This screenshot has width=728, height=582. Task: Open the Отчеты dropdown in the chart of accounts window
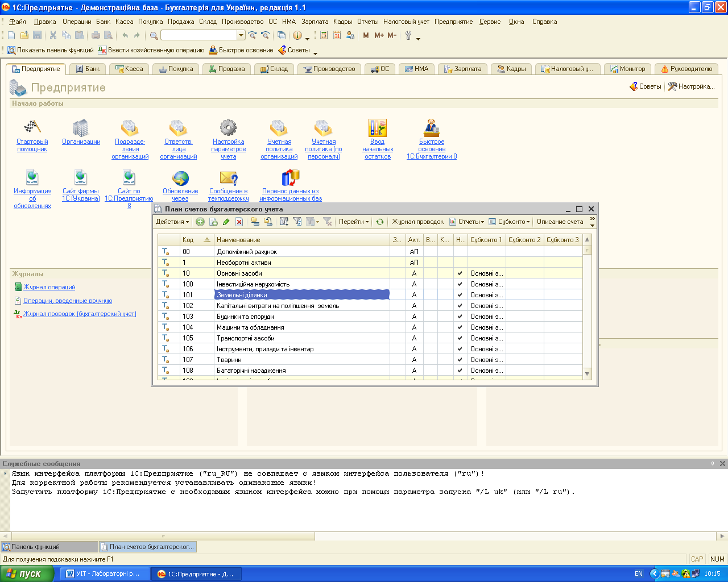pyautogui.click(x=466, y=222)
